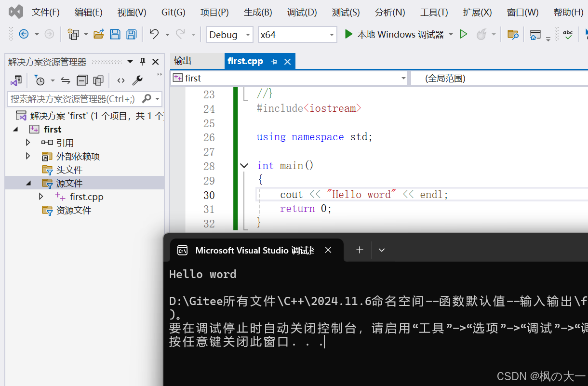The image size is (588, 386).
Task: Click the Find in Files folder-search icon
Action: (513, 34)
